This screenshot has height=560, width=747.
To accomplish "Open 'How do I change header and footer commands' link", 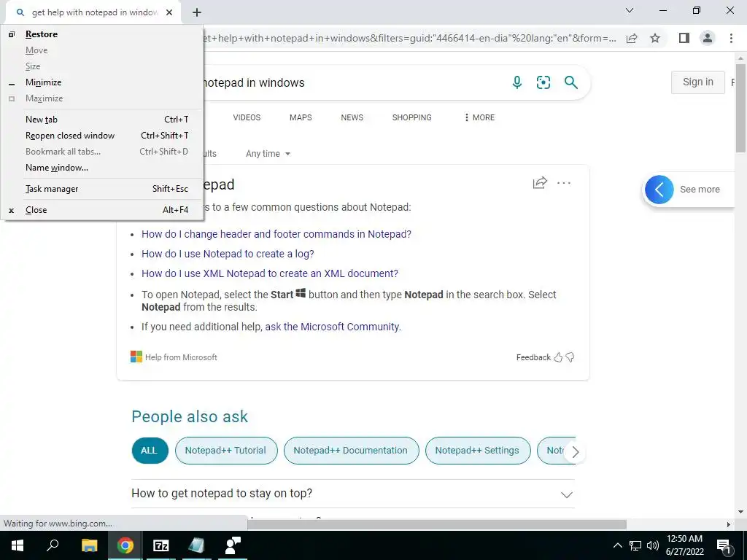I will 276,234.
